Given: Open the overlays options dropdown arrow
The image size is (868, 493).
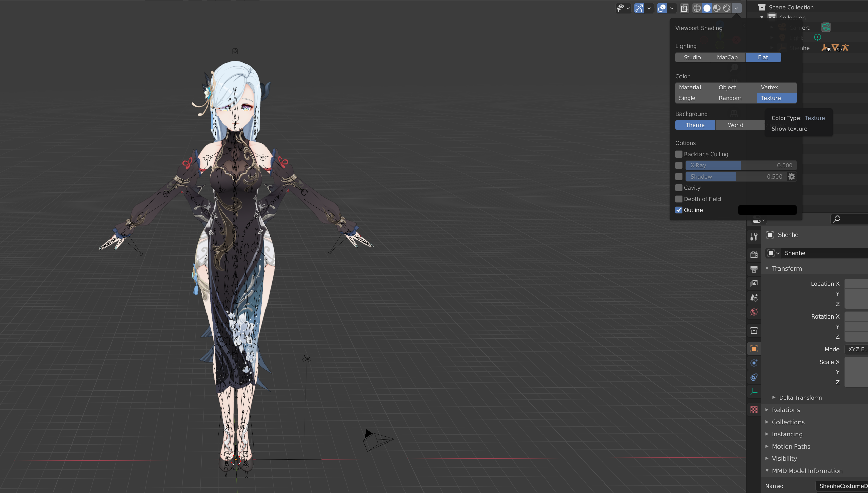Looking at the screenshot, I should [671, 8].
